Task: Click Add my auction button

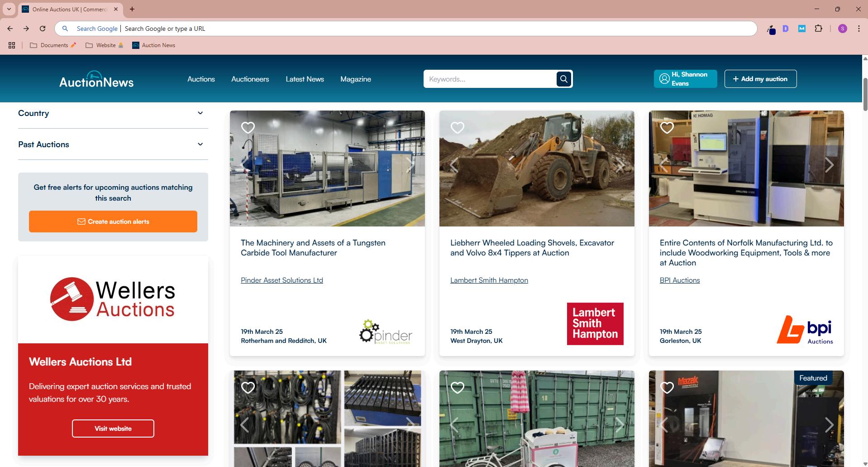Action: (x=760, y=79)
